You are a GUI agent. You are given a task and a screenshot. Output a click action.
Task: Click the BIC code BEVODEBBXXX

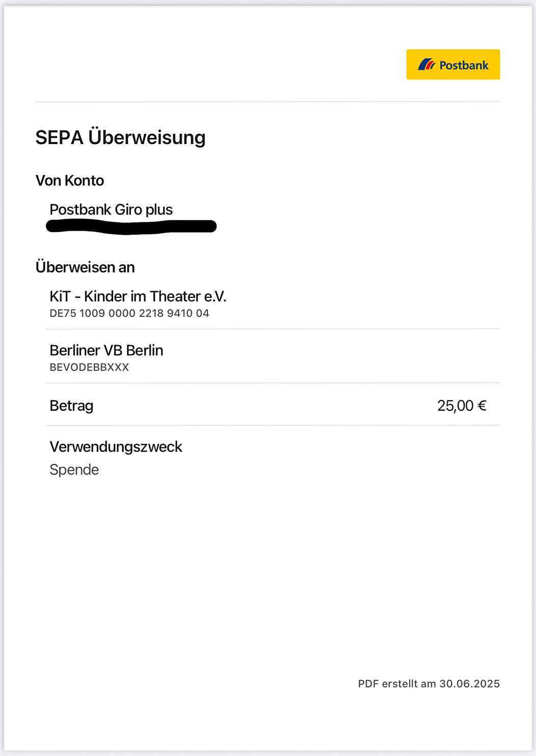point(89,368)
